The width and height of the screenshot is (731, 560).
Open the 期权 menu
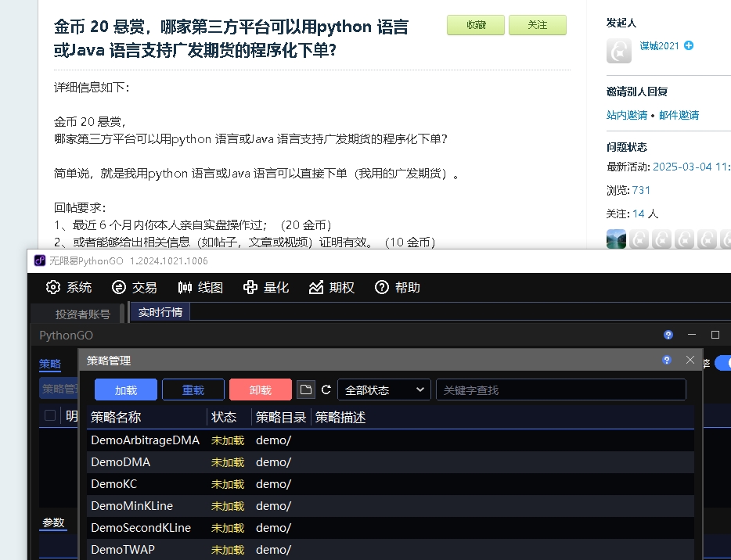331,288
